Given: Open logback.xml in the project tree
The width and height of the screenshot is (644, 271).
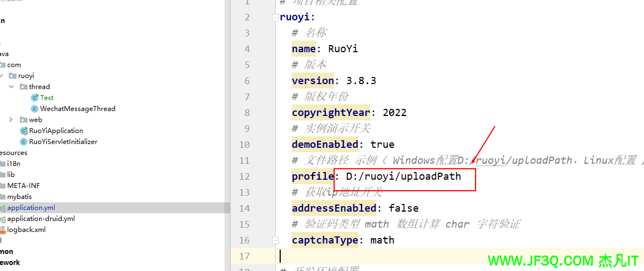Looking at the screenshot, I should [26, 230].
